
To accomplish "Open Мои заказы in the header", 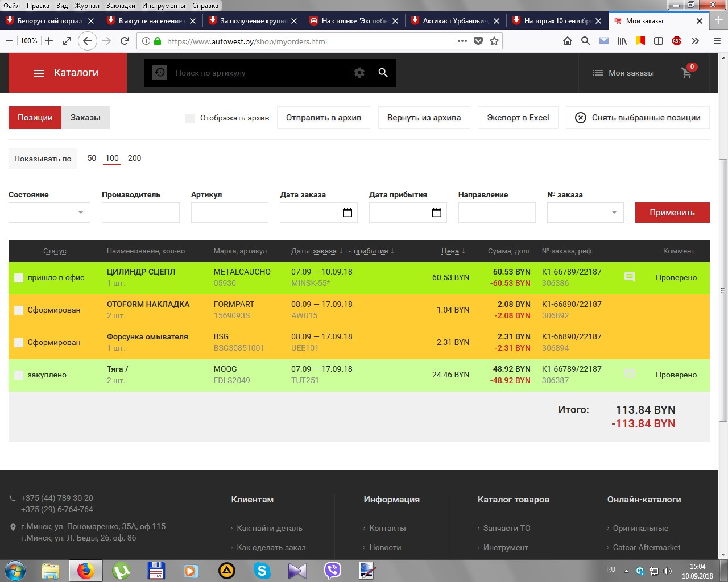I will tap(623, 73).
